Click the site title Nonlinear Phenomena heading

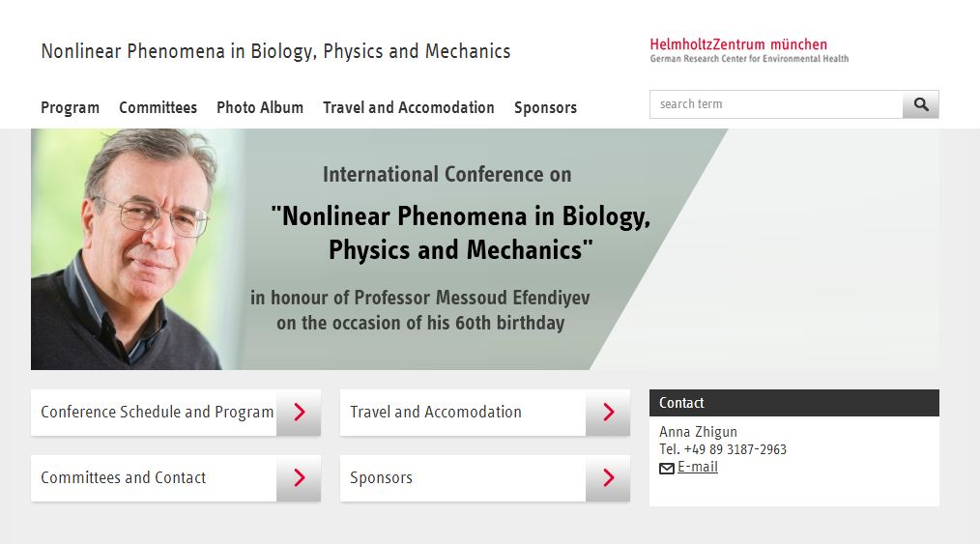tap(275, 51)
